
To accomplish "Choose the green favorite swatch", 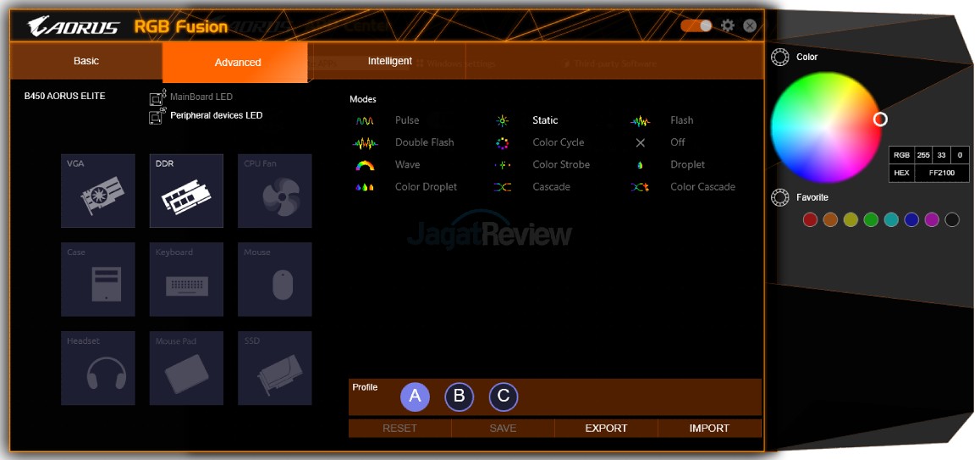I will click(871, 219).
